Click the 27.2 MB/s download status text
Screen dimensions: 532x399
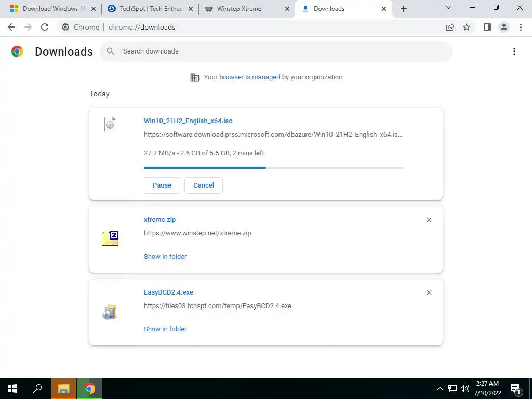point(204,153)
